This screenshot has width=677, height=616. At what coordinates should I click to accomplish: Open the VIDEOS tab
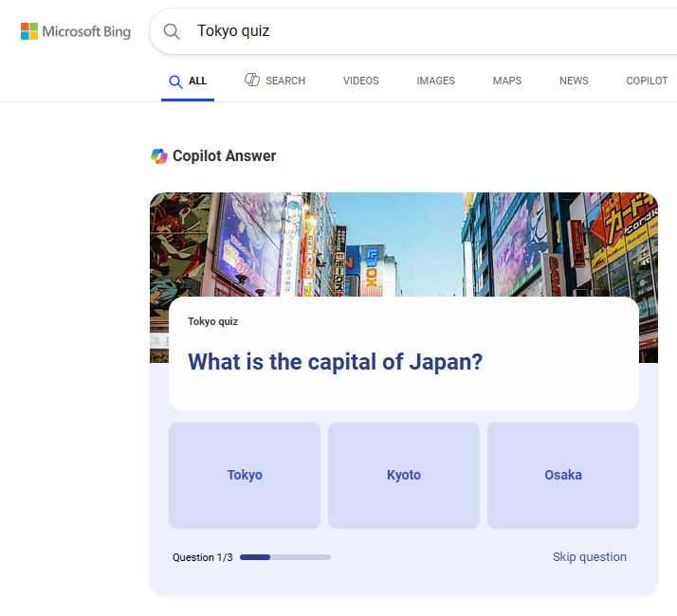click(x=361, y=81)
